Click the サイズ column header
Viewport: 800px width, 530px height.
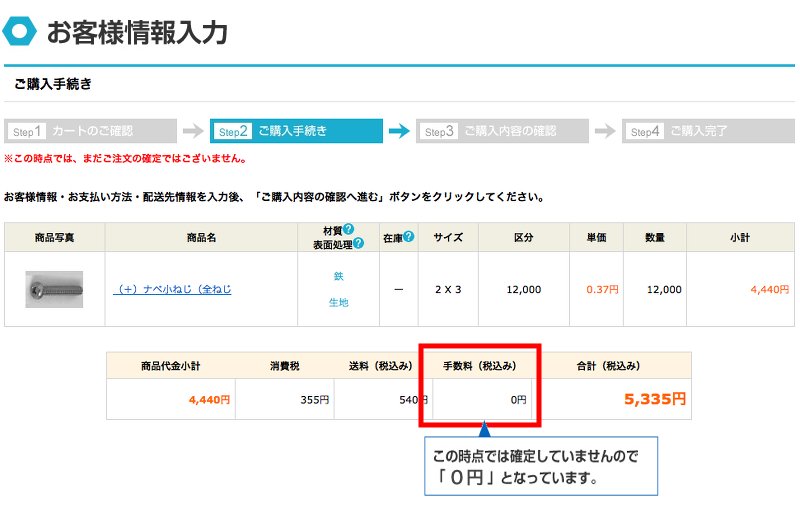click(448, 237)
